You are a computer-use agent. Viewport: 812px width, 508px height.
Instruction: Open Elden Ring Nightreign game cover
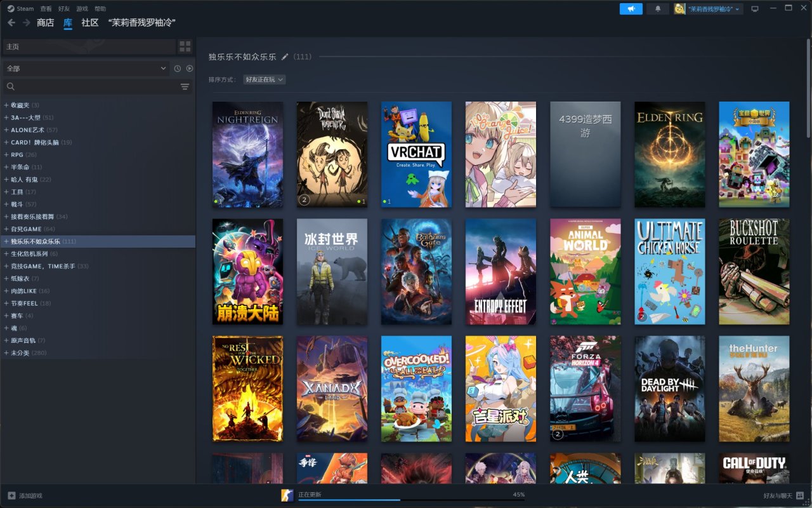point(247,154)
